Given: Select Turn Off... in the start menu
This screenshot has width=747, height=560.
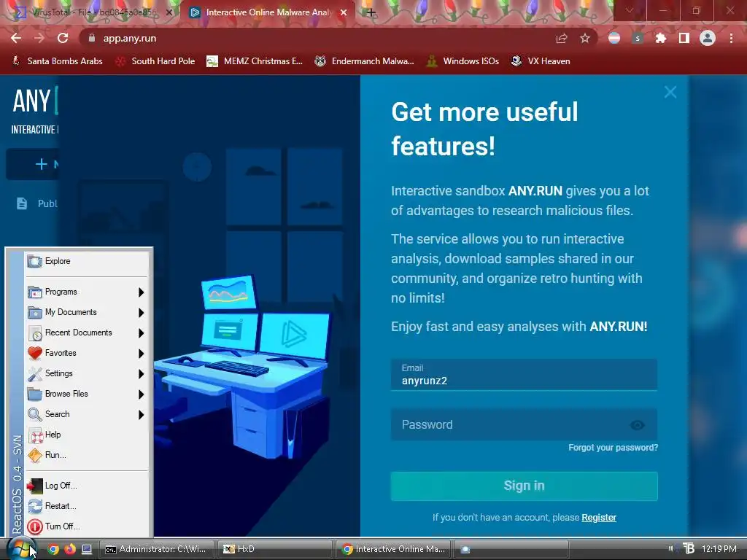Looking at the screenshot, I should [x=86, y=526].
